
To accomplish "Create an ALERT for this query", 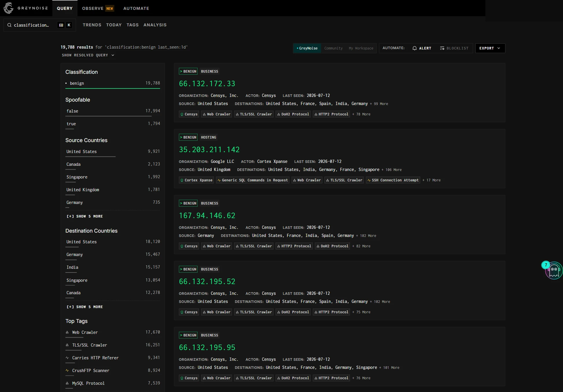I will pos(422,48).
